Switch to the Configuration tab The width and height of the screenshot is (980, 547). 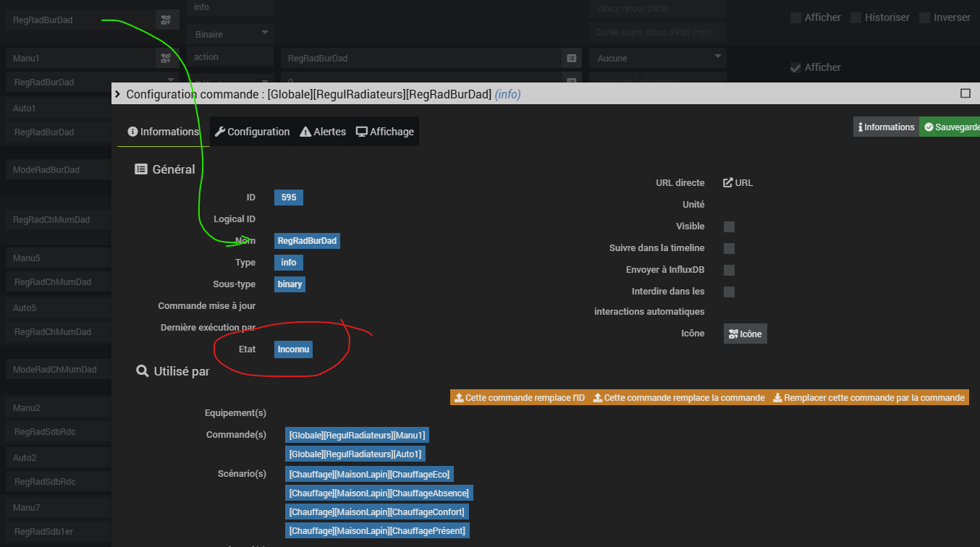pos(253,132)
